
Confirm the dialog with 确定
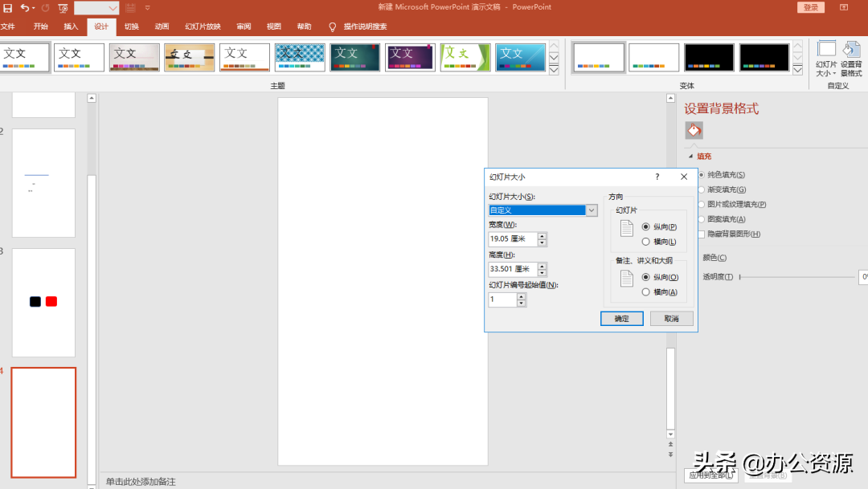click(x=621, y=319)
